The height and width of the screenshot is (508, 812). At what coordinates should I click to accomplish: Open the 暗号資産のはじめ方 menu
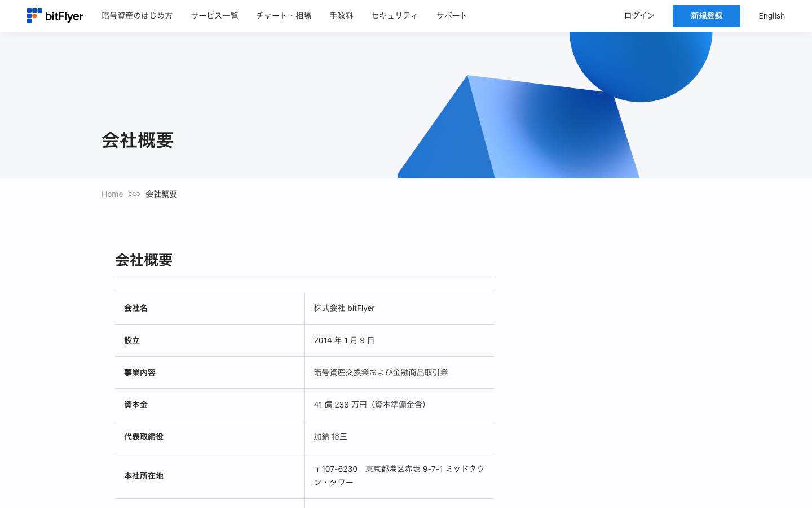(137, 16)
